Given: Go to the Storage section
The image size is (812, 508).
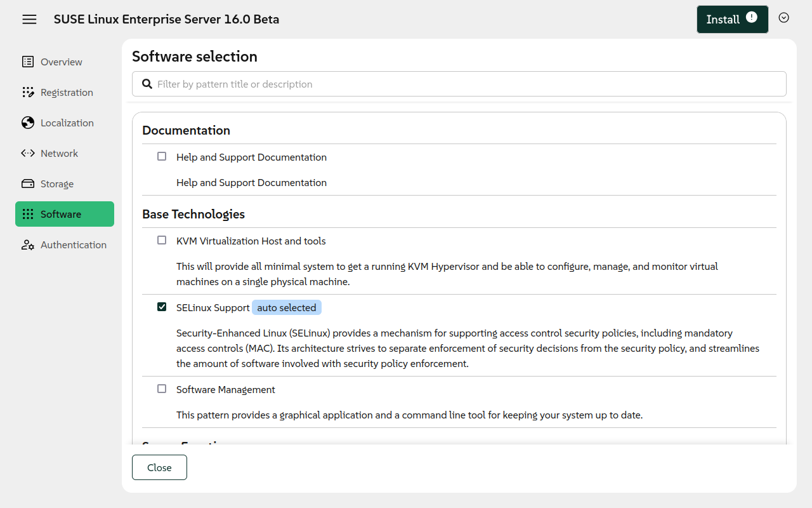Looking at the screenshot, I should tap(57, 184).
